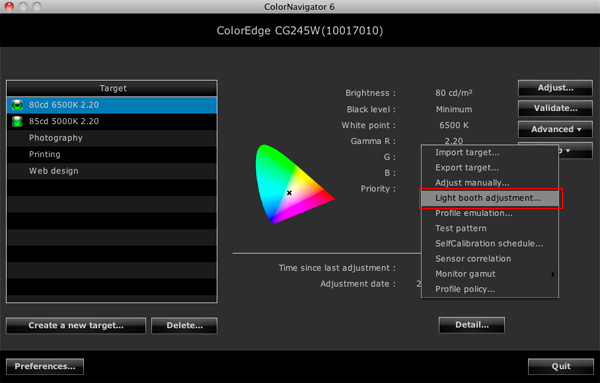Screen dimensions: 600x383
Task: Select Profile emulation... menu entry
Action: [x=490, y=213]
